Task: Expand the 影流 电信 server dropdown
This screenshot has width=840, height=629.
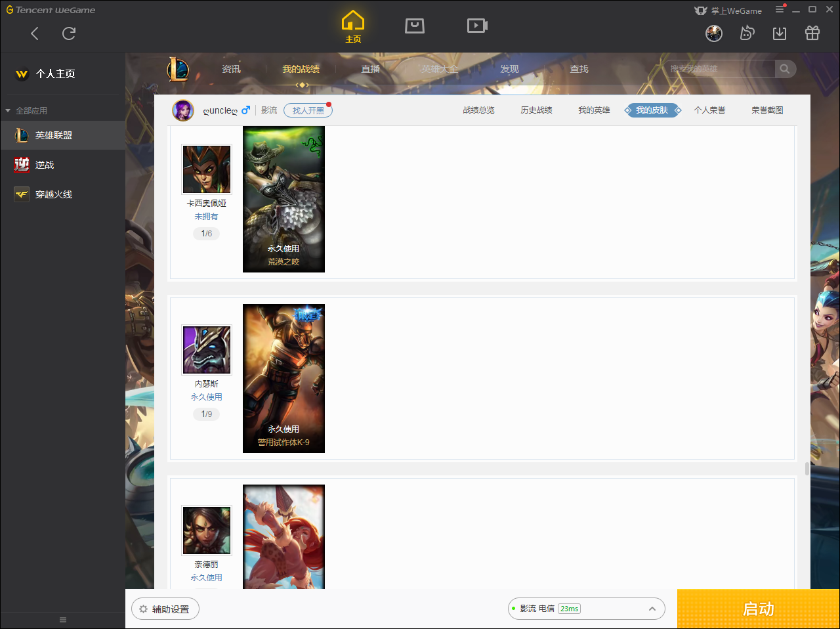Action: tap(587, 609)
